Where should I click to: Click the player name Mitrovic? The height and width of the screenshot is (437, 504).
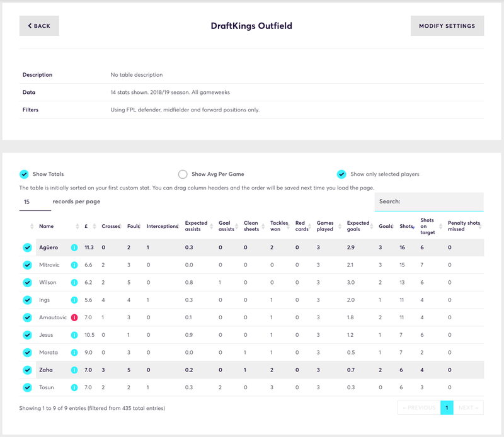tap(49, 265)
